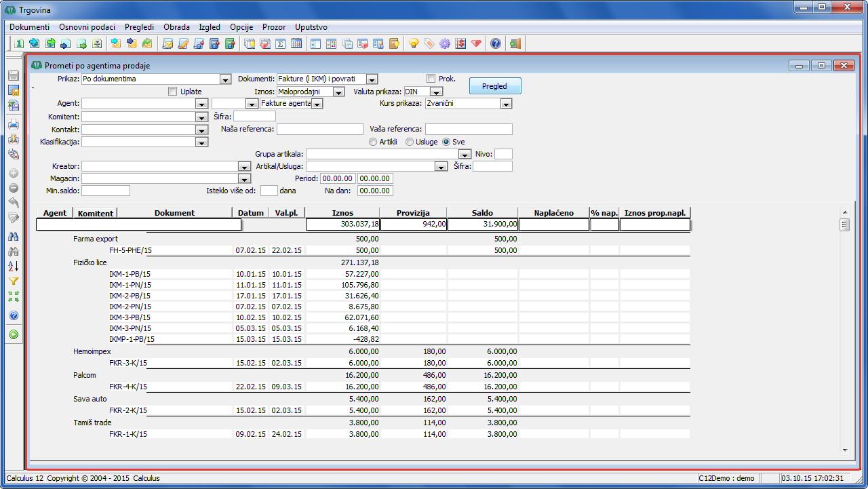The width and height of the screenshot is (868, 489).
Task: Click the binoculars search icon
Action: (x=13, y=236)
